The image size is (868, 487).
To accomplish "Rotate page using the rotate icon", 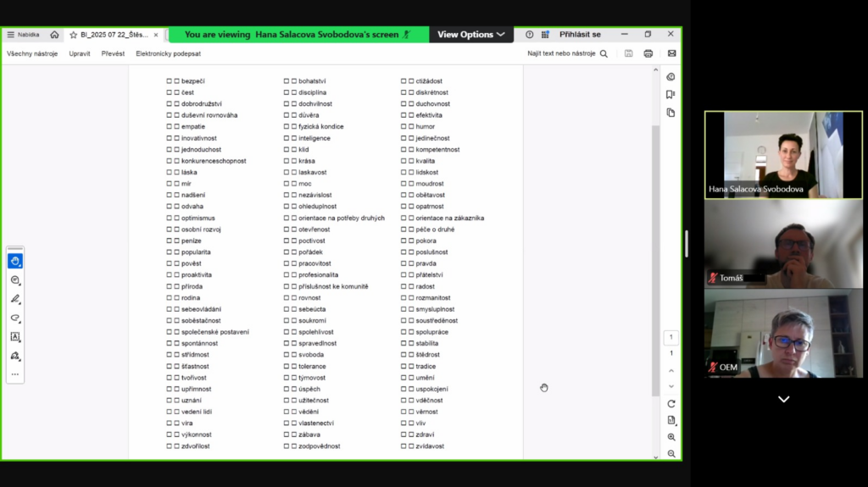I will tap(671, 404).
